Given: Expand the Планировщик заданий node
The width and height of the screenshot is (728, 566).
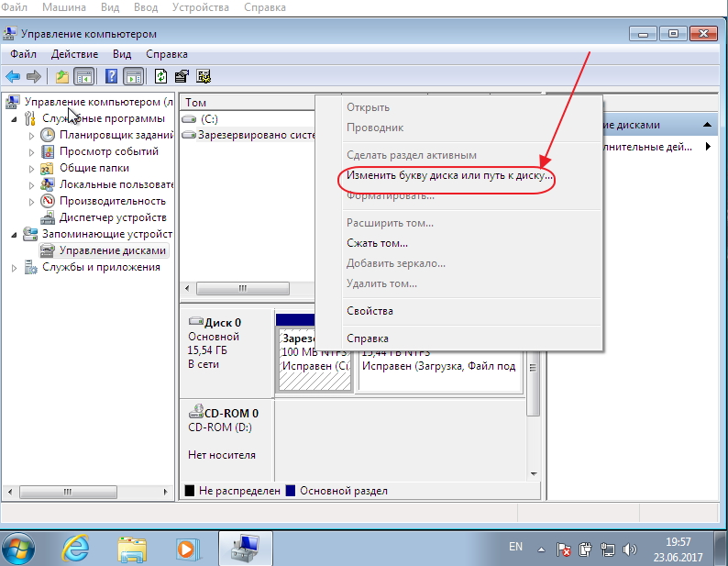Looking at the screenshot, I should 31,136.
